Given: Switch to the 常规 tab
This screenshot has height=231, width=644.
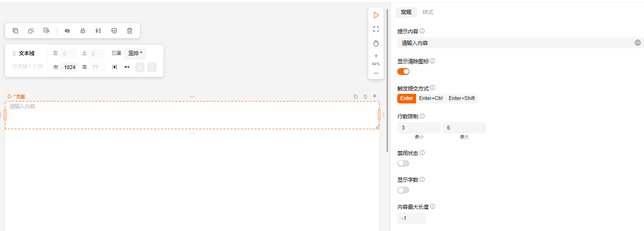Looking at the screenshot, I should (406, 12).
